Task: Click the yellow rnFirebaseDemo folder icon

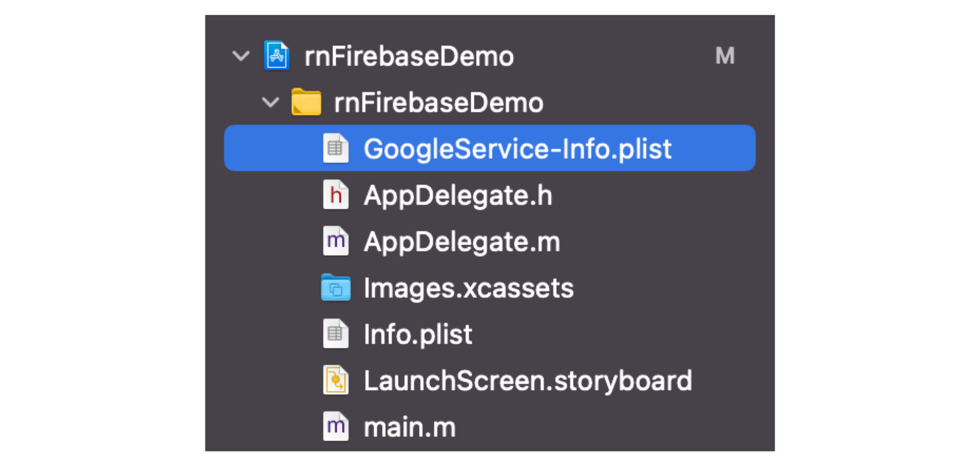Action: coord(306,102)
